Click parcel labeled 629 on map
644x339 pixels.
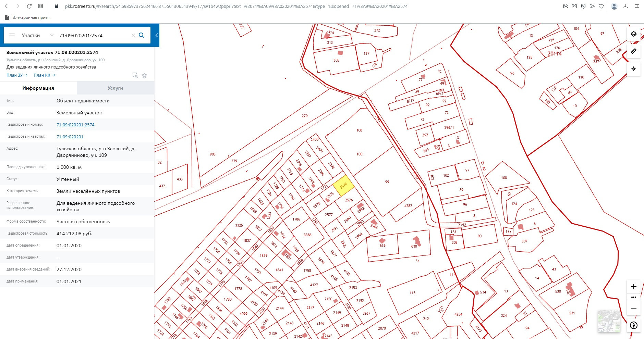click(x=382, y=246)
